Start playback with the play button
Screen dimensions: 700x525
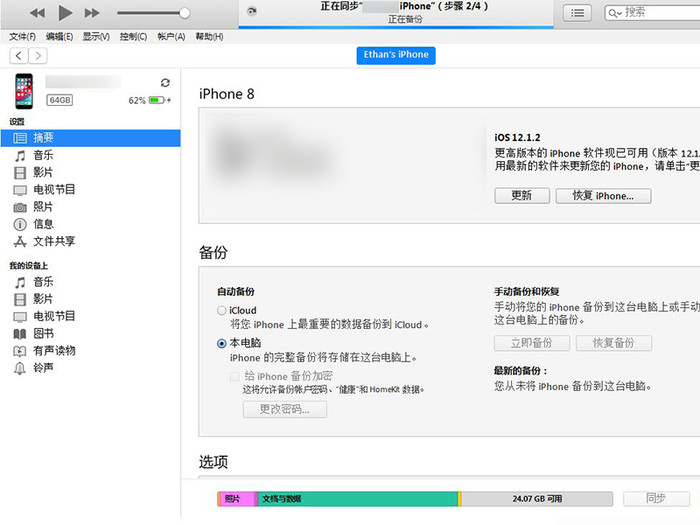[65, 13]
